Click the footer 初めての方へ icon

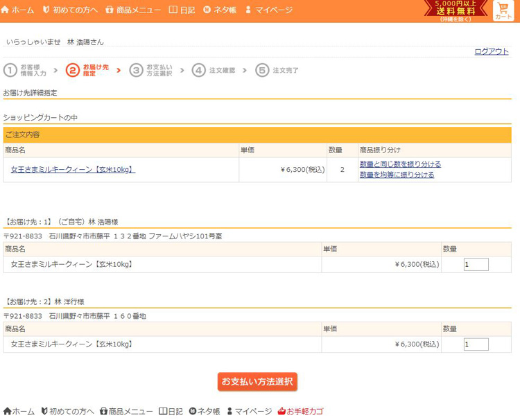coord(44,411)
